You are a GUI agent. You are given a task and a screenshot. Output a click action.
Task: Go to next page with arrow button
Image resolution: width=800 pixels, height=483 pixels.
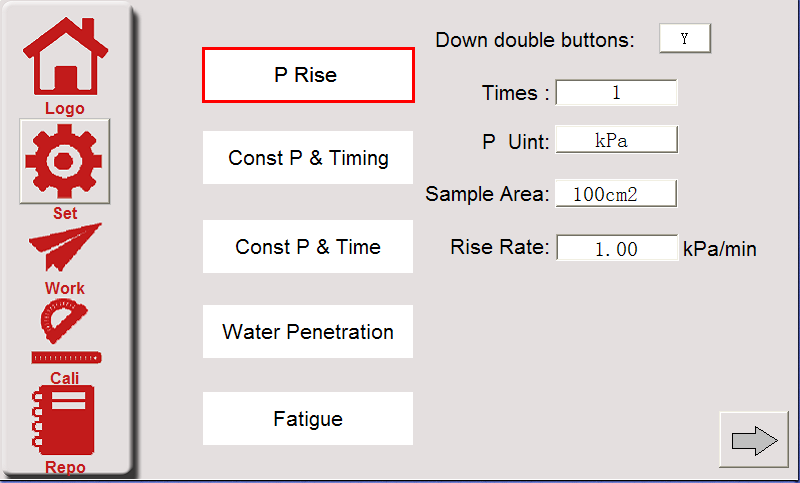pyautogui.click(x=754, y=440)
